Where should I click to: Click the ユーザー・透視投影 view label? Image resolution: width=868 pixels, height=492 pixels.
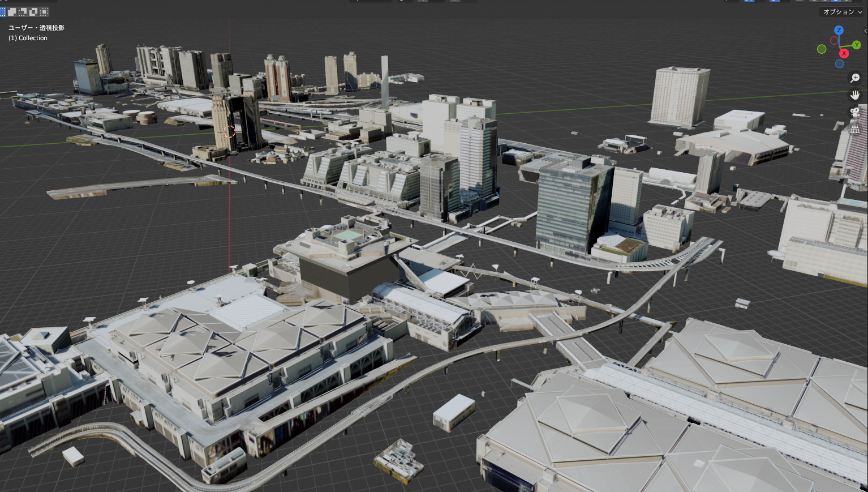pos(36,28)
